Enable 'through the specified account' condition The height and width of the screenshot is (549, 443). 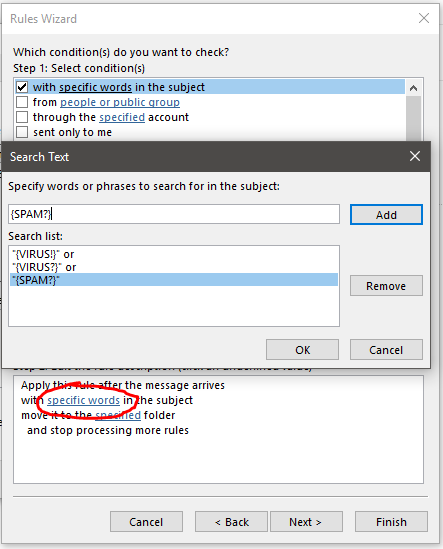point(22,117)
